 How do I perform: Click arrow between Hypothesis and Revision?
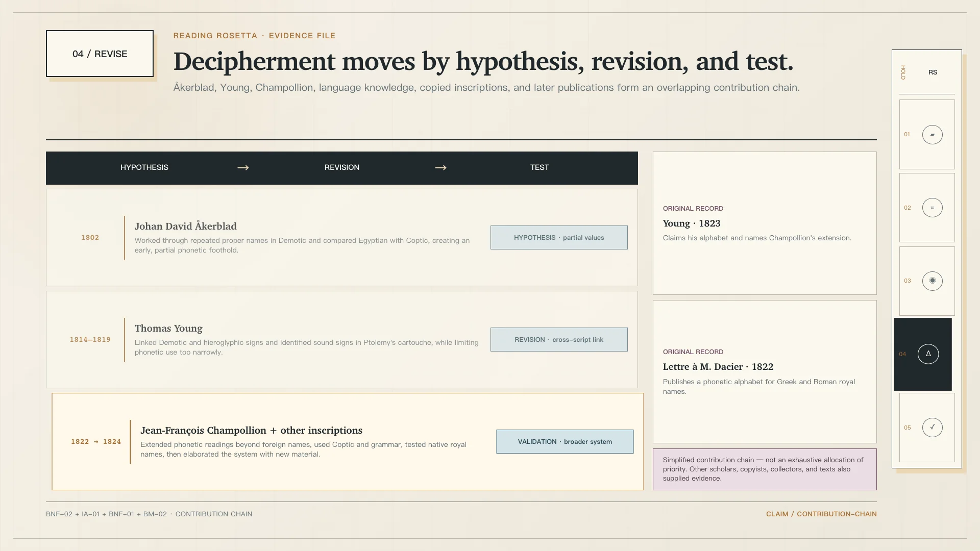(243, 167)
